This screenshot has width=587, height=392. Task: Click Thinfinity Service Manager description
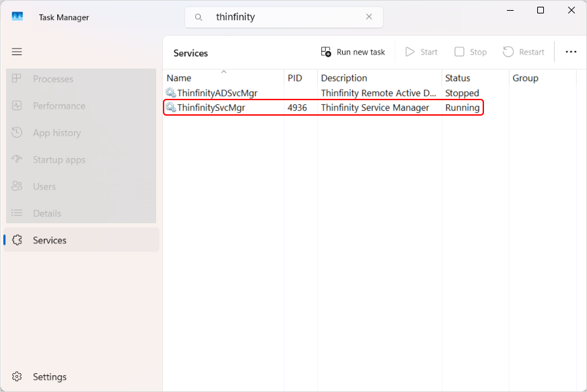(375, 108)
